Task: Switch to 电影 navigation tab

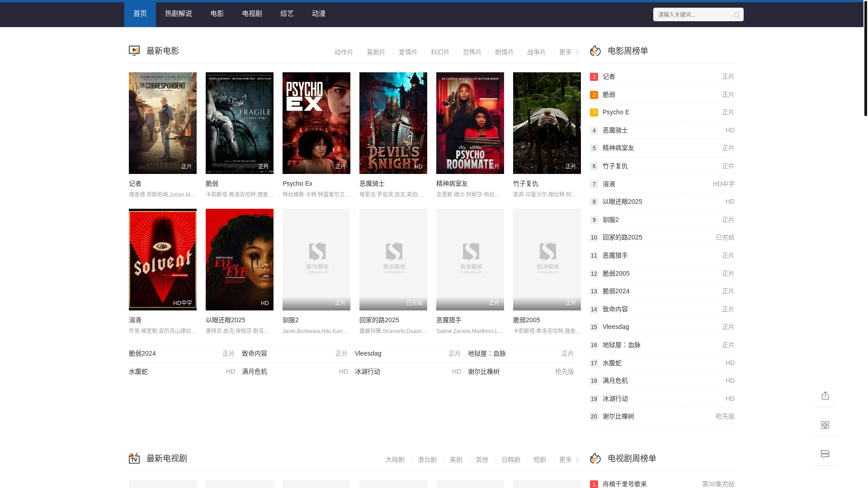Action: [x=217, y=14]
